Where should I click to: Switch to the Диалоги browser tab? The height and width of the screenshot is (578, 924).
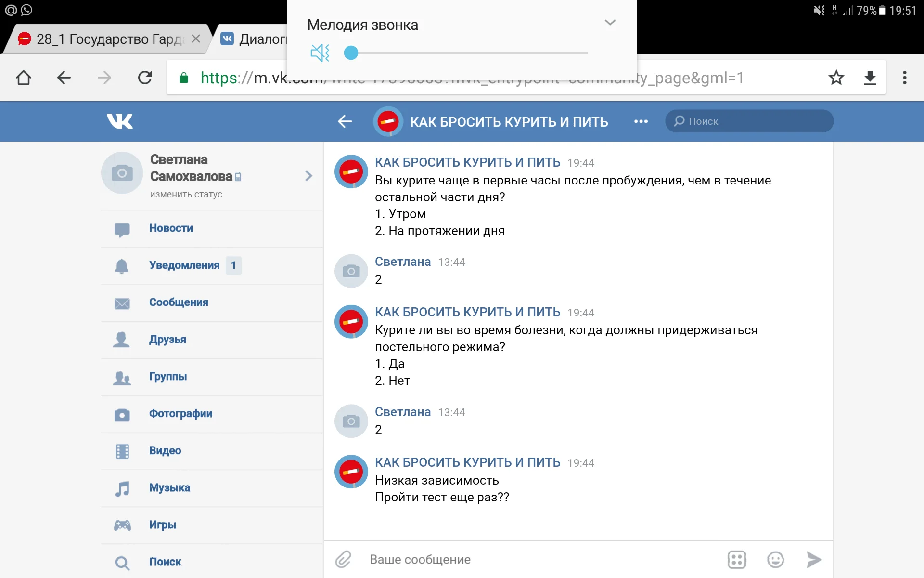click(260, 39)
